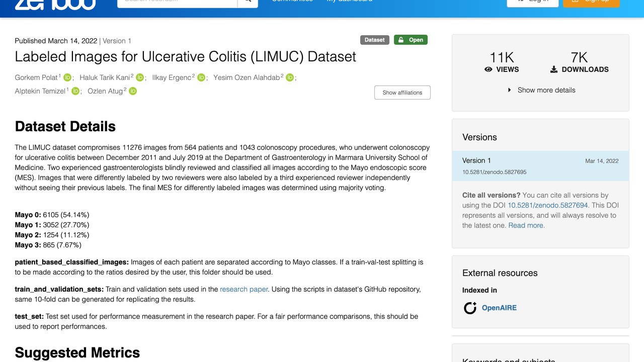Screen dimensions: 644x362
Task: Click author name Ozlen Atug
Action: (x=105, y=91)
